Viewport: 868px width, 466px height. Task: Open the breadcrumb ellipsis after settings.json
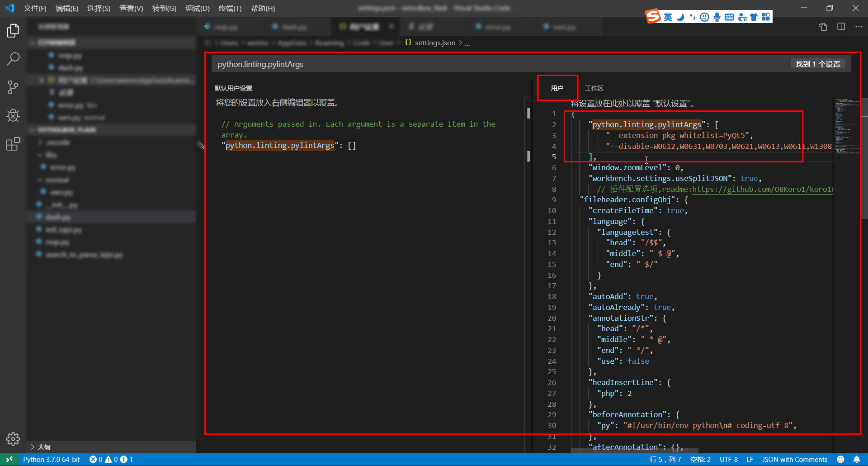tap(467, 43)
